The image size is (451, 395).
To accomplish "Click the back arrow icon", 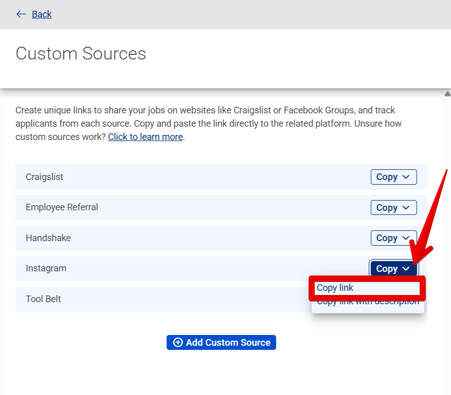I will pyautogui.click(x=21, y=14).
